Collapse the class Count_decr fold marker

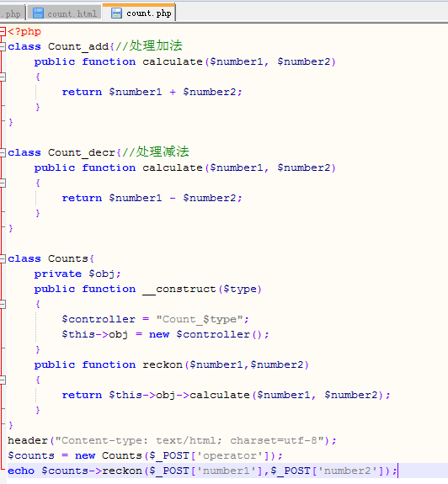pos(3,152)
